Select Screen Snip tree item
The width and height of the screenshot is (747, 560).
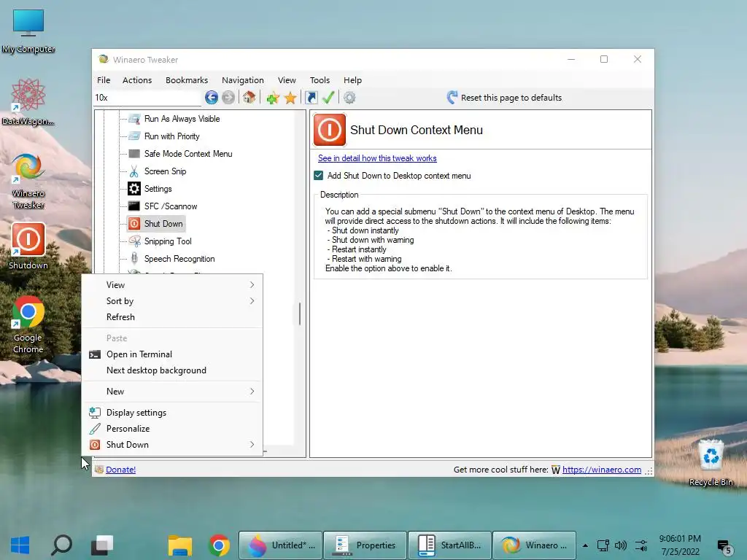click(x=166, y=171)
